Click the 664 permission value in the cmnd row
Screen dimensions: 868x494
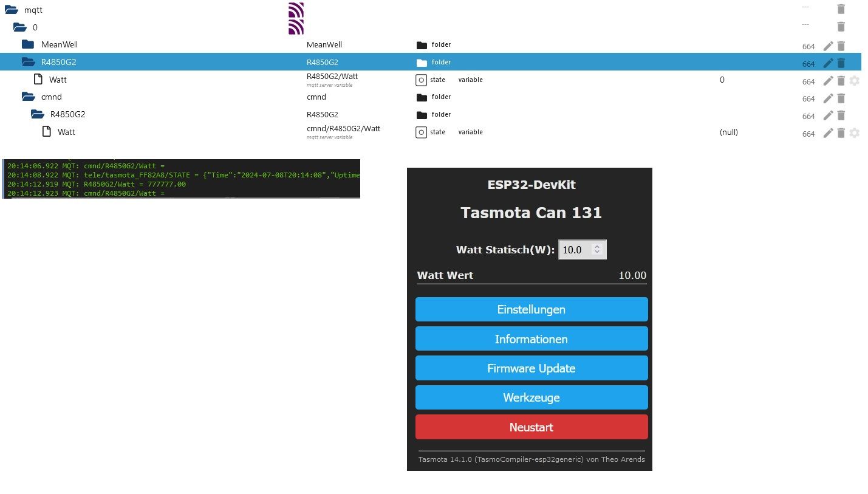(808, 99)
